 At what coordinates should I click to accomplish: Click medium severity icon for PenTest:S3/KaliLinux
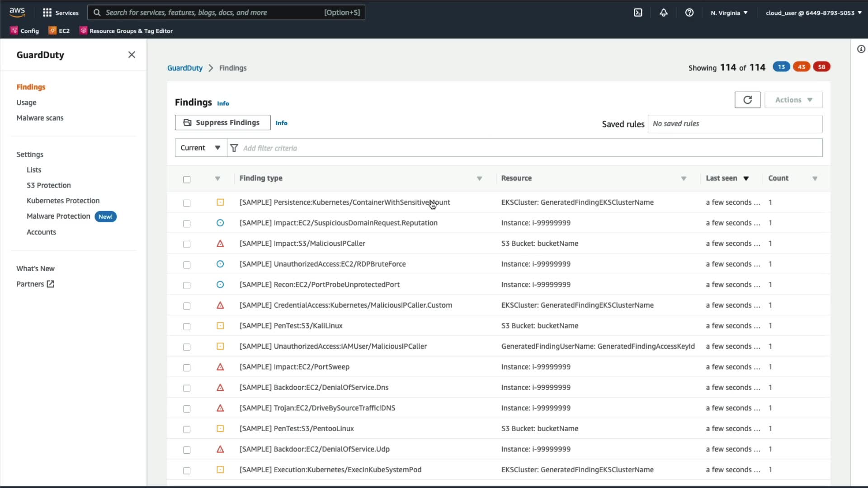coord(220,326)
